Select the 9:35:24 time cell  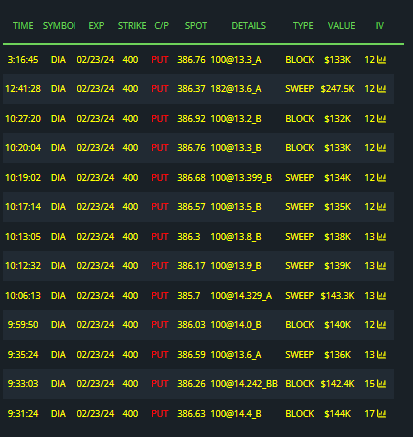(23, 355)
